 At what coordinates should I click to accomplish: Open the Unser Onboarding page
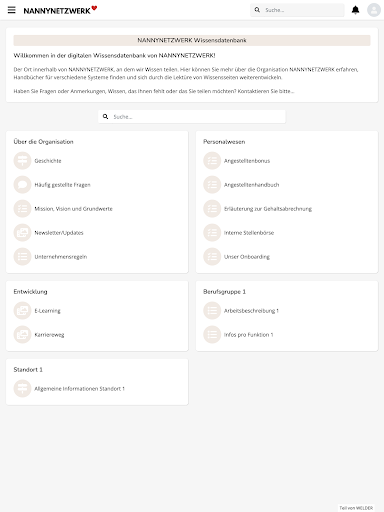247,257
